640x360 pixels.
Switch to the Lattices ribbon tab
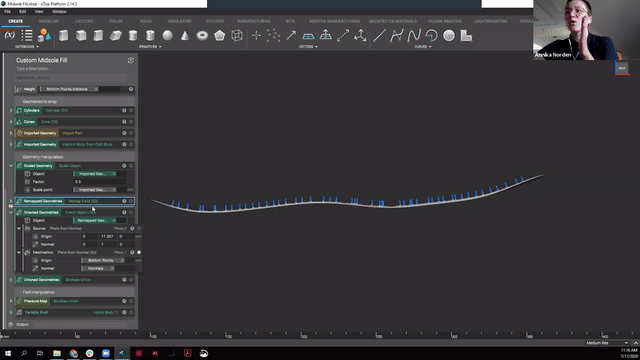coord(84,21)
